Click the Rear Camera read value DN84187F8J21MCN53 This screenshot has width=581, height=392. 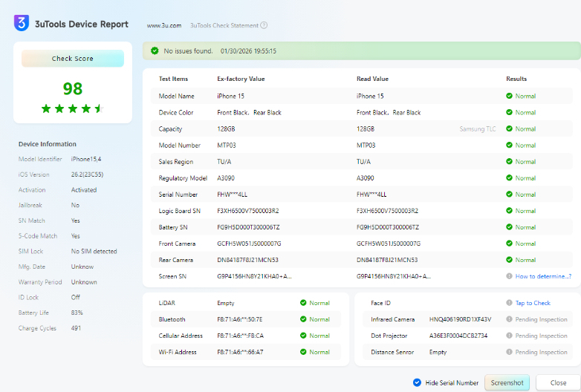387,260
